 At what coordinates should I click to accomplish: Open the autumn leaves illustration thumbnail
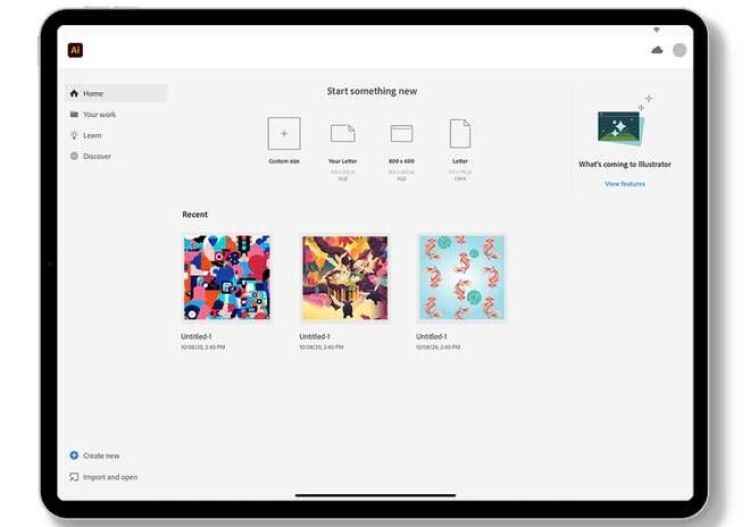(x=345, y=278)
